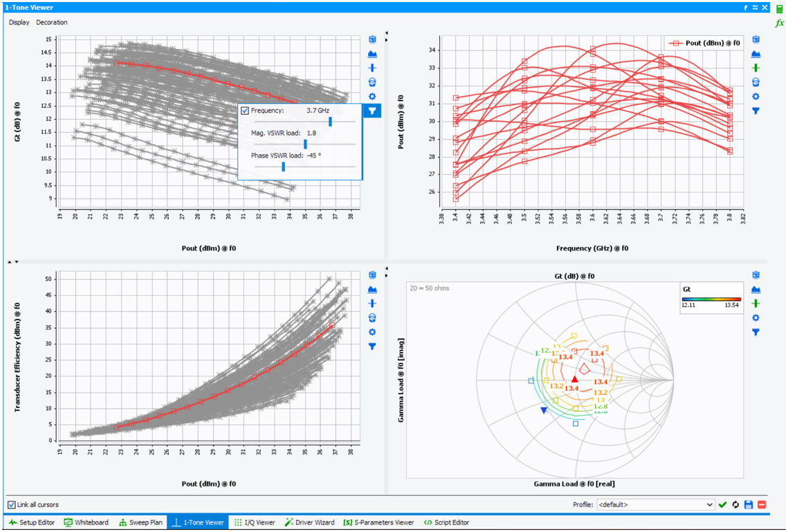The height and width of the screenshot is (532, 786).
Task: Click the Frequency slider handle
Action: (x=330, y=122)
